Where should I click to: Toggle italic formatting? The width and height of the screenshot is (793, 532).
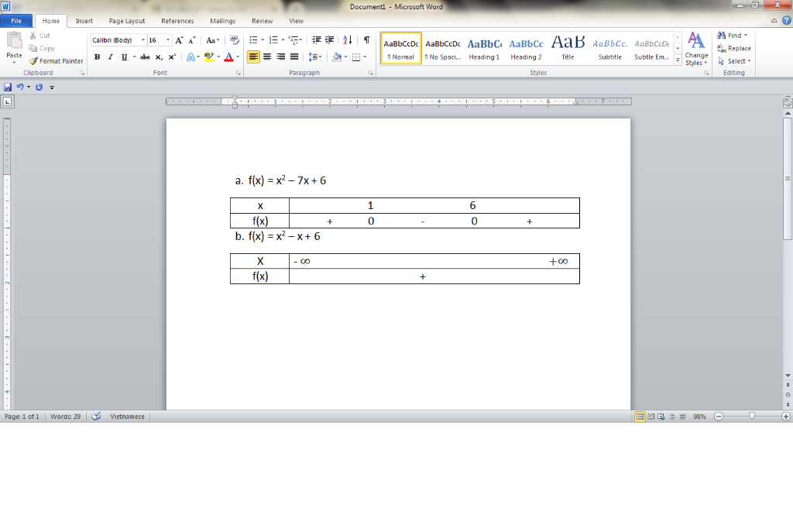point(110,57)
